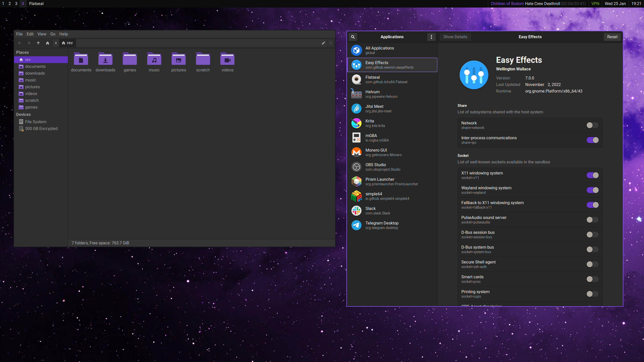Select downloads in Places sidebar
This screenshot has height=362, width=644.
point(41,73)
